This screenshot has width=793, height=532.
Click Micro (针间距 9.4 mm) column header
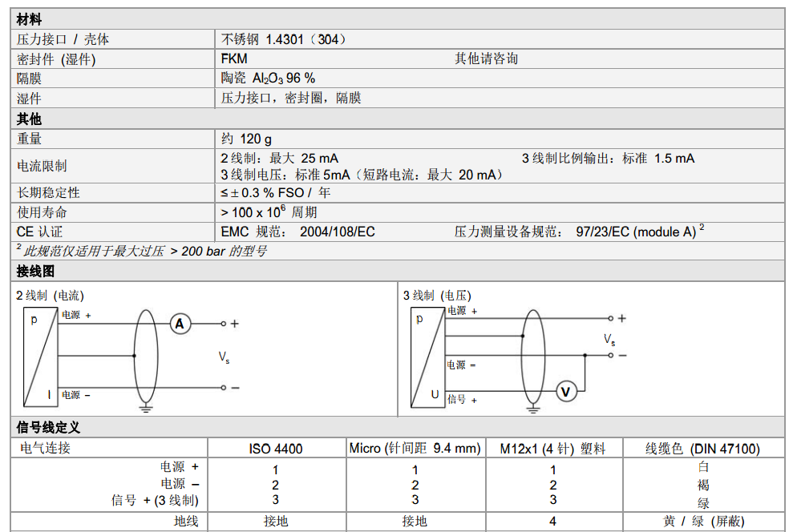415,448
